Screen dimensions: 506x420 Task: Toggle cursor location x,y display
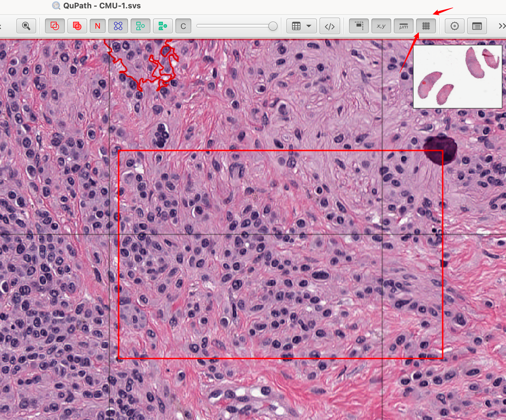(381, 26)
